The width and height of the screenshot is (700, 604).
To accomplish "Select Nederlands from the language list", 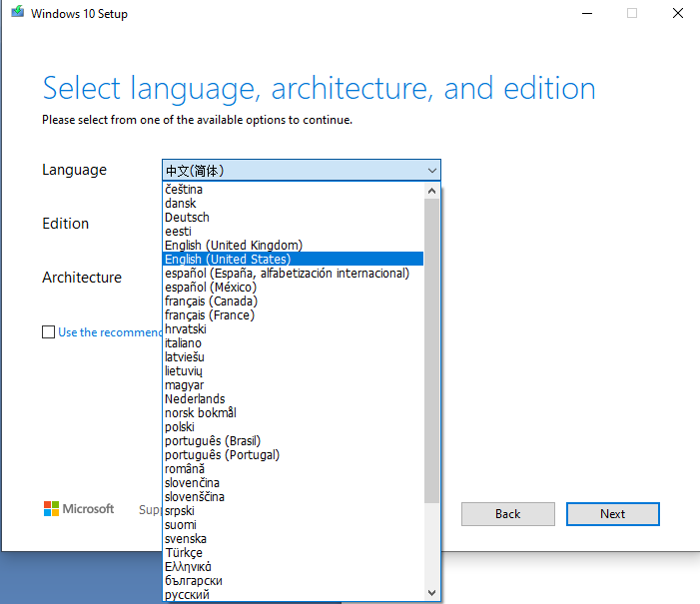I will tap(293, 398).
